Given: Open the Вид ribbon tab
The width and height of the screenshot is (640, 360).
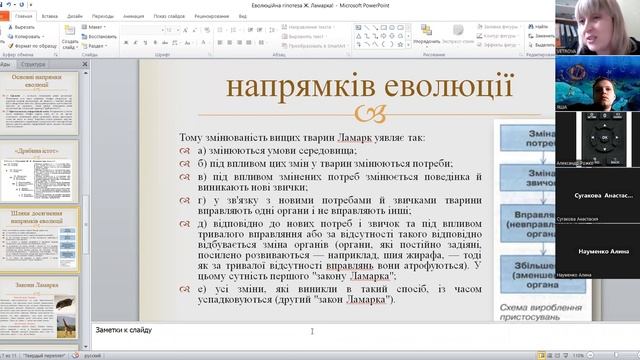Looking at the screenshot, I should (242, 16).
